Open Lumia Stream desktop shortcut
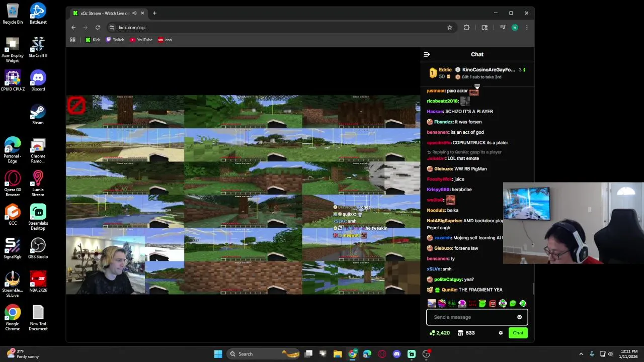Screen dimensions: 644x362 pos(38,184)
